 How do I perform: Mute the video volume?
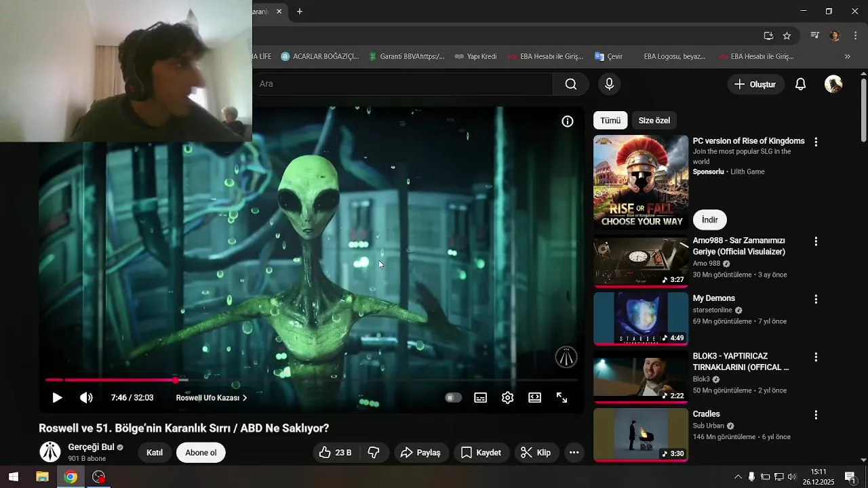point(86,398)
